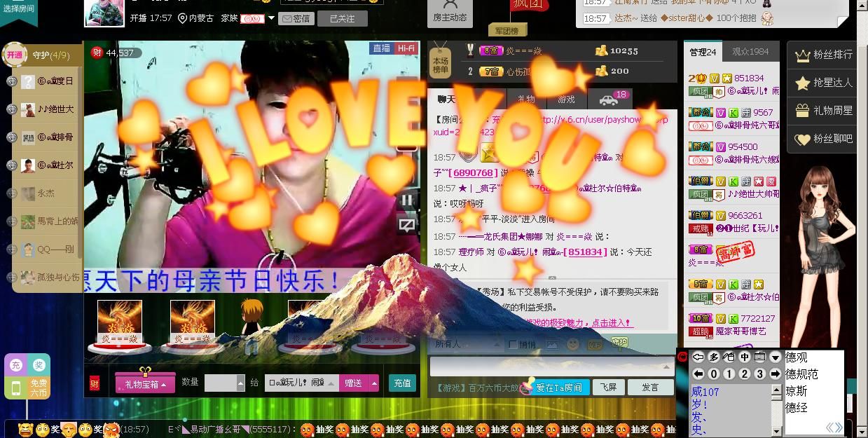Click the 充值 recharge button
Image resolution: width=868 pixels, height=438 pixels.
click(402, 383)
